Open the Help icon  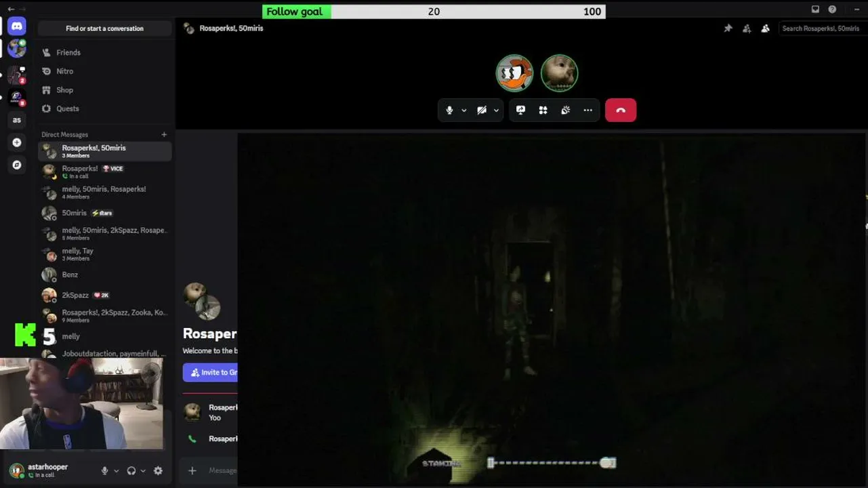(x=832, y=9)
